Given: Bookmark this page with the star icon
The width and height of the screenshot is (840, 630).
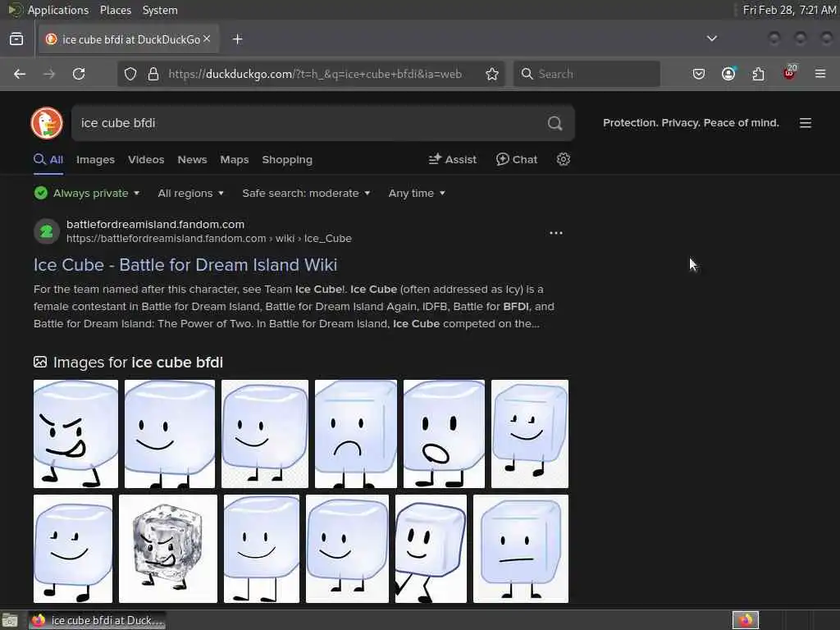Looking at the screenshot, I should [x=492, y=74].
